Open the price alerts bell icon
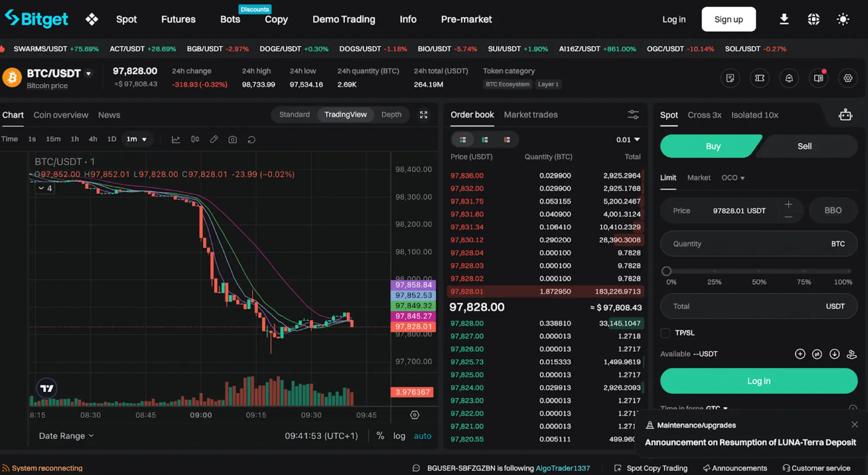 point(789,78)
